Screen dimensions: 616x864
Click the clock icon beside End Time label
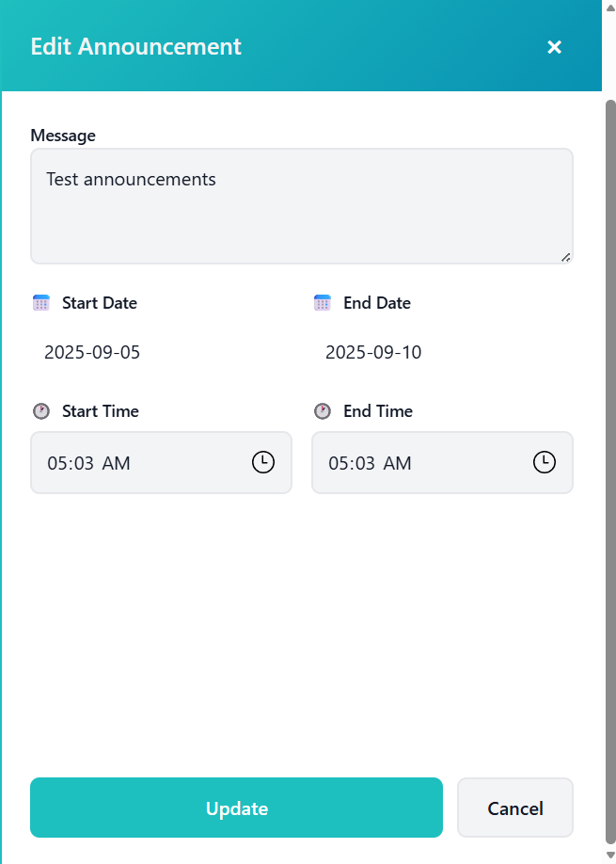(x=322, y=411)
